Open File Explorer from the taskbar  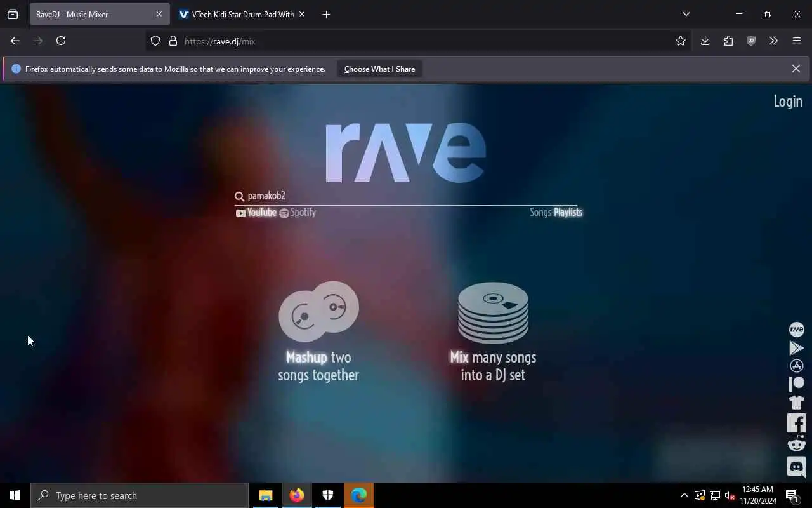[x=265, y=495]
